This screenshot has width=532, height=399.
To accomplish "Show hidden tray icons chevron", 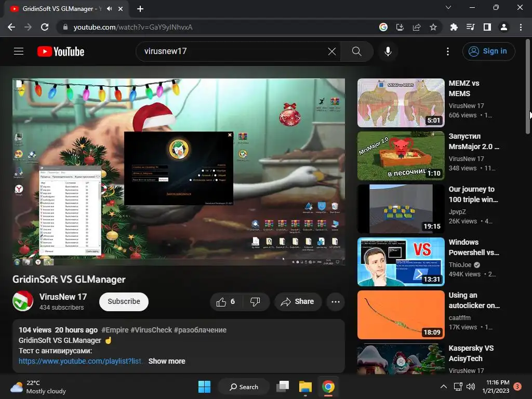I will pos(444,387).
